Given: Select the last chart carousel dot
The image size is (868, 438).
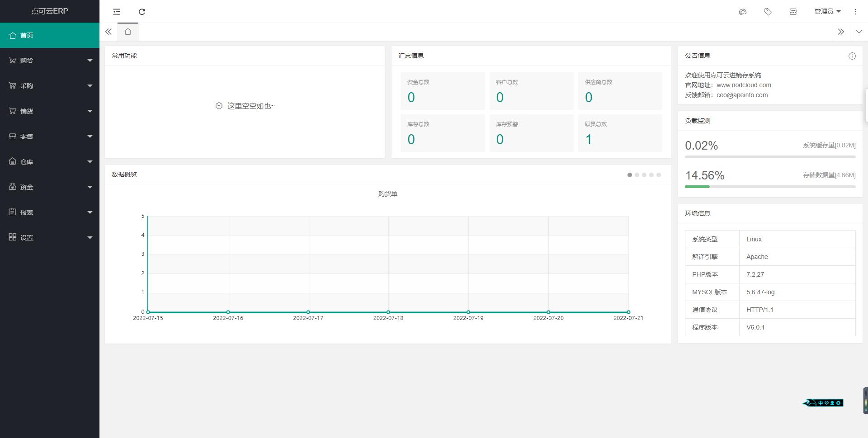Looking at the screenshot, I should pos(659,175).
